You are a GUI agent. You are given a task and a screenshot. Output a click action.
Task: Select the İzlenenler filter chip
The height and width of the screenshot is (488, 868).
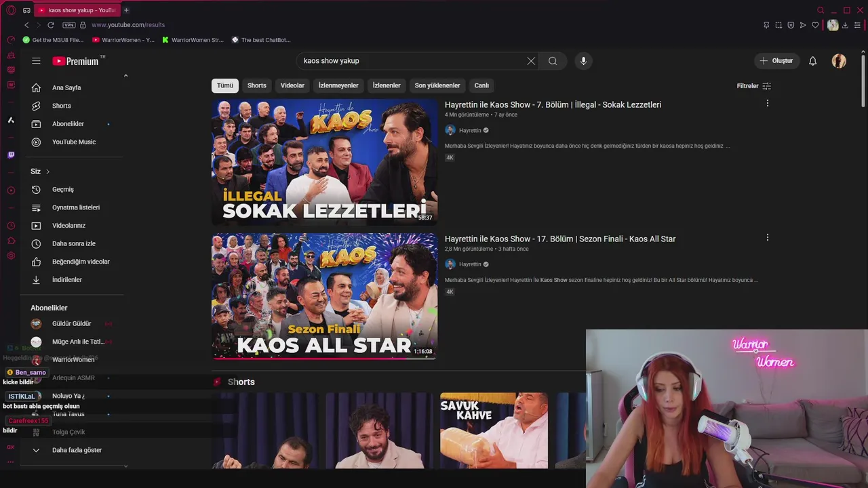[x=387, y=85]
